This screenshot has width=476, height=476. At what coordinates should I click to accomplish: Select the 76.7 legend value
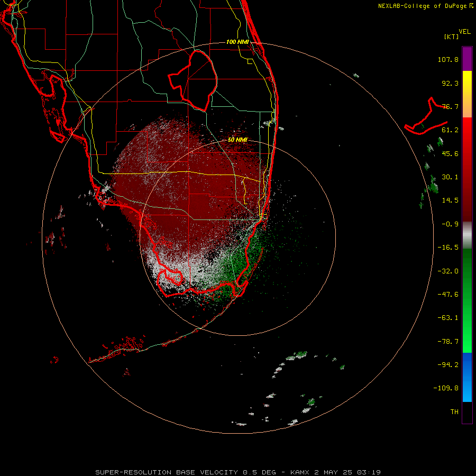450,106
